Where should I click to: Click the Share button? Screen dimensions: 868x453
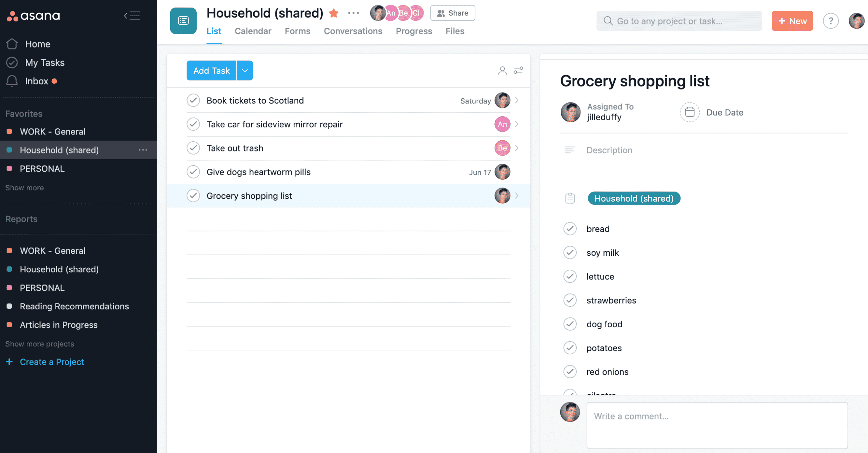coord(453,13)
